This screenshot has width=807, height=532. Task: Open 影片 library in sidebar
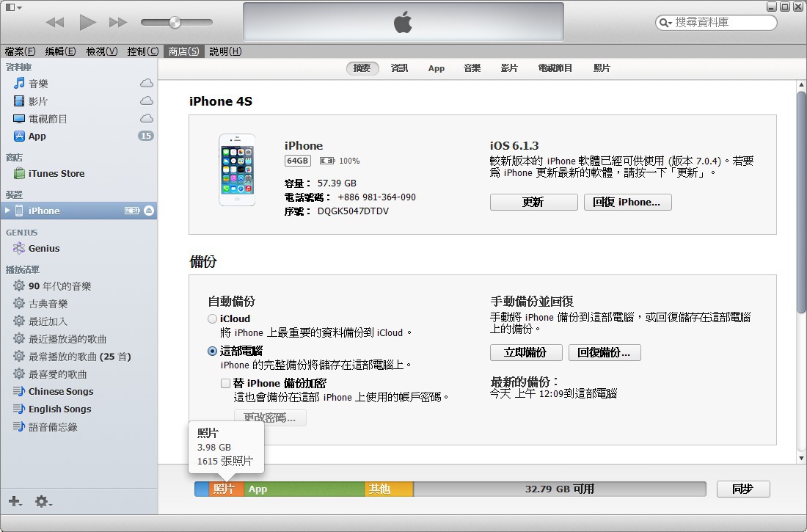click(x=78, y=101)
